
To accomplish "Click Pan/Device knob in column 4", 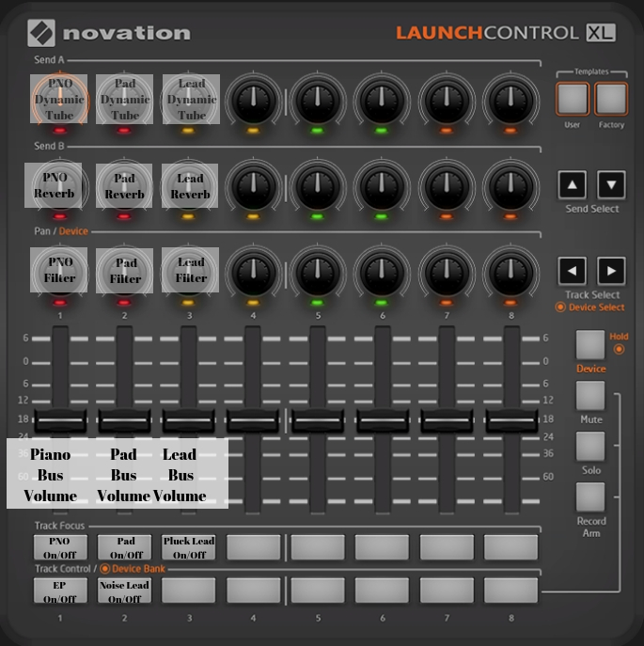I will (254, 273).
